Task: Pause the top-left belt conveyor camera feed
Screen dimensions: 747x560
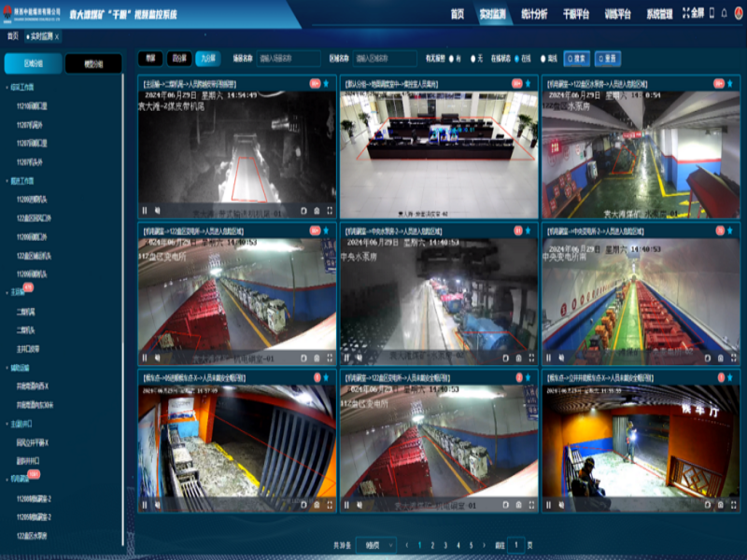Action: click(145, 211)
